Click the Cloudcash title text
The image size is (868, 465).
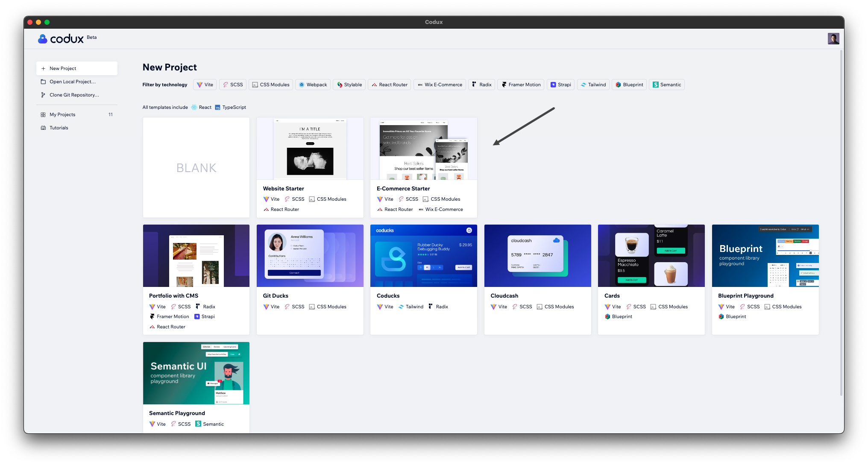(x=504, y=295)
